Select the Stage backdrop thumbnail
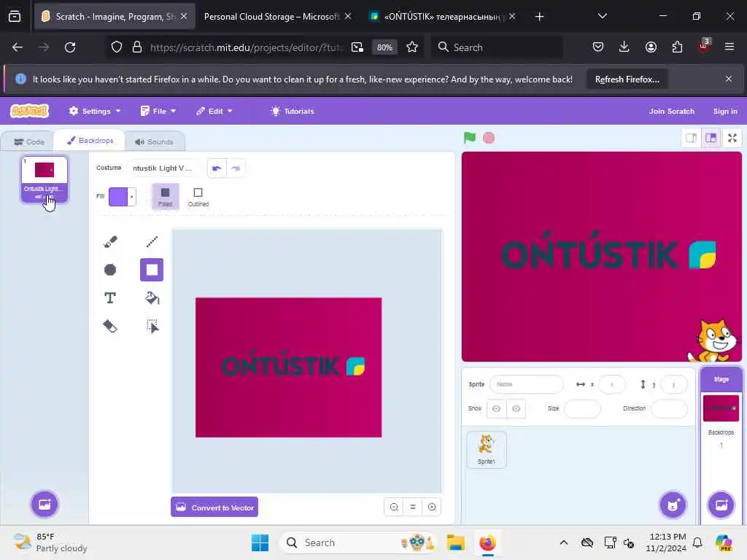Screen dimensions: 747x560 (x=721, y=408)
